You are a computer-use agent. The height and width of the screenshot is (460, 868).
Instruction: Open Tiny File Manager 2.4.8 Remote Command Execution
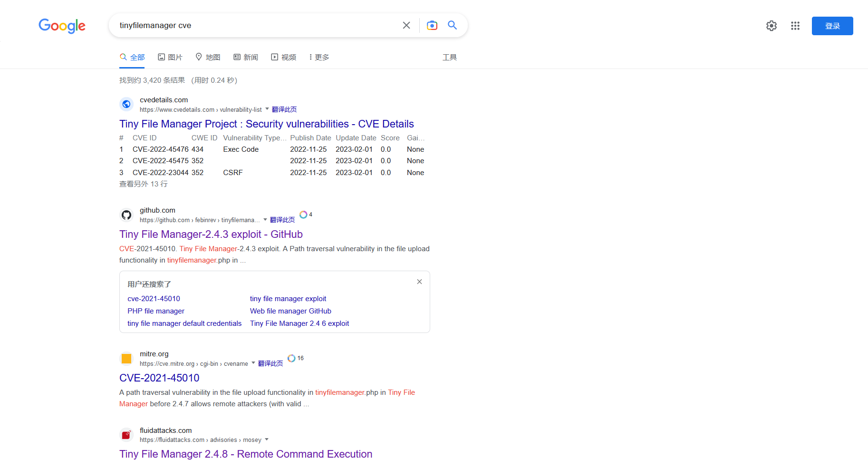[x=246, y=454]
